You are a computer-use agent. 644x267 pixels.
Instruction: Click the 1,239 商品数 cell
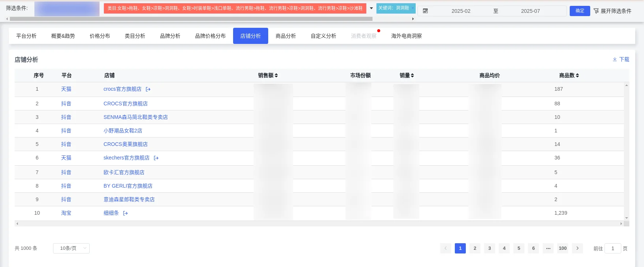(x=561, y=213)
